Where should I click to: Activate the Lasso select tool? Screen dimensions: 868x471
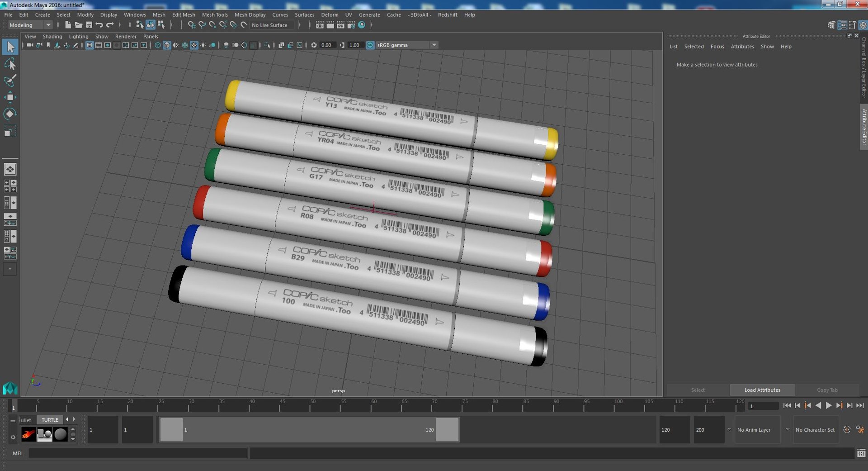(10, 64)
